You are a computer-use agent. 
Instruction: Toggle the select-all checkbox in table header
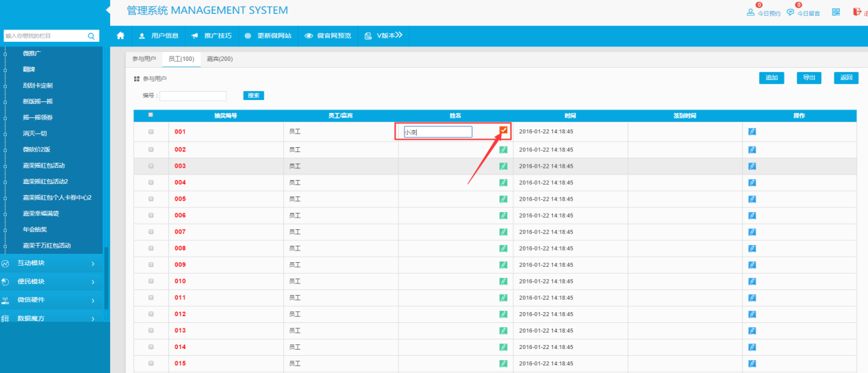point(151,115)
